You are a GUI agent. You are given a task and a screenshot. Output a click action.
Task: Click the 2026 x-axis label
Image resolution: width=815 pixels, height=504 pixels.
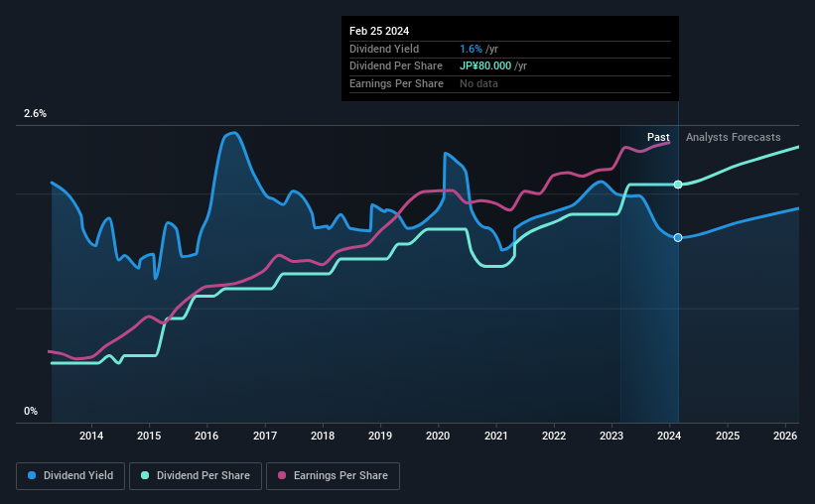pos(785,436)
